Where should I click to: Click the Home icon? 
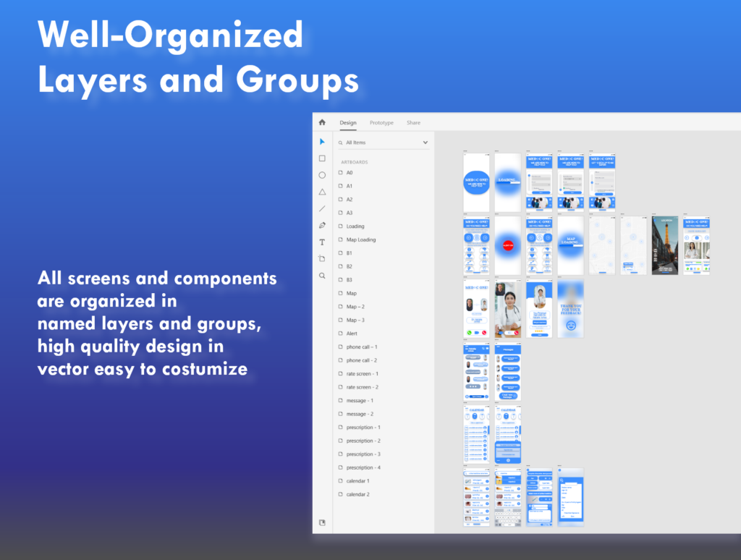[322, 122]
